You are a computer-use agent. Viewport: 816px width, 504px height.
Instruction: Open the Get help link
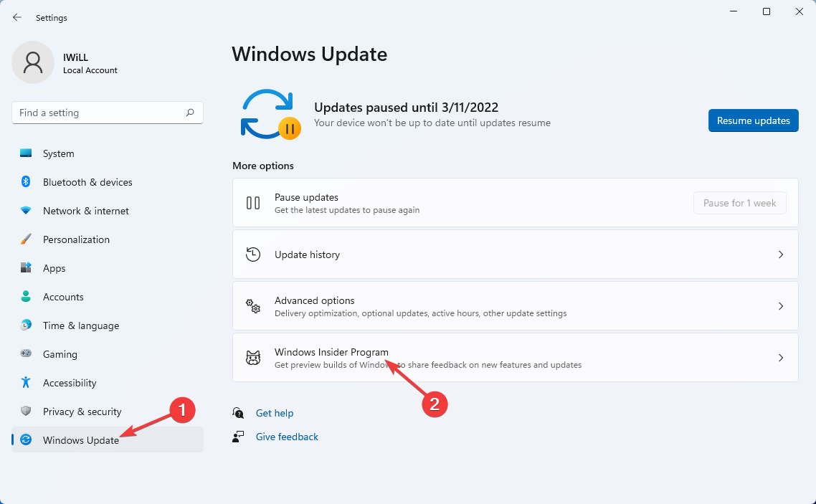(274, 413)
